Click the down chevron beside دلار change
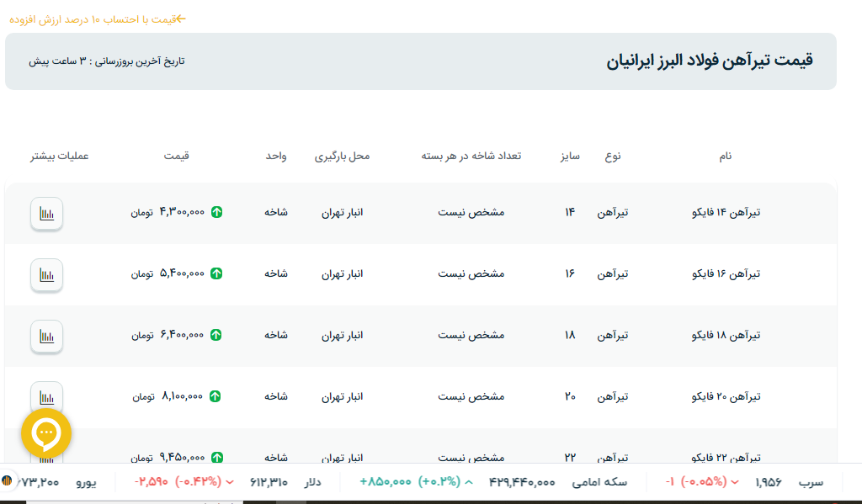The image size is (862, 504). [230, 482]
